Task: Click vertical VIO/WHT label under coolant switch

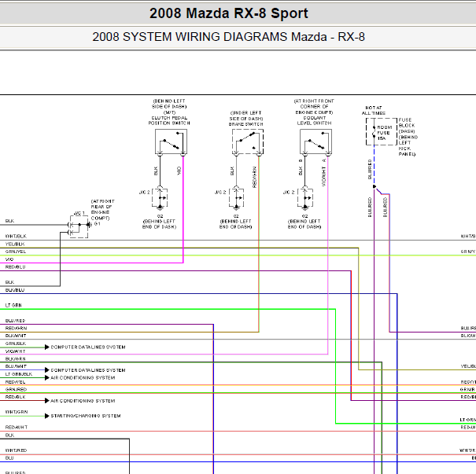Action: click(323, 177)
